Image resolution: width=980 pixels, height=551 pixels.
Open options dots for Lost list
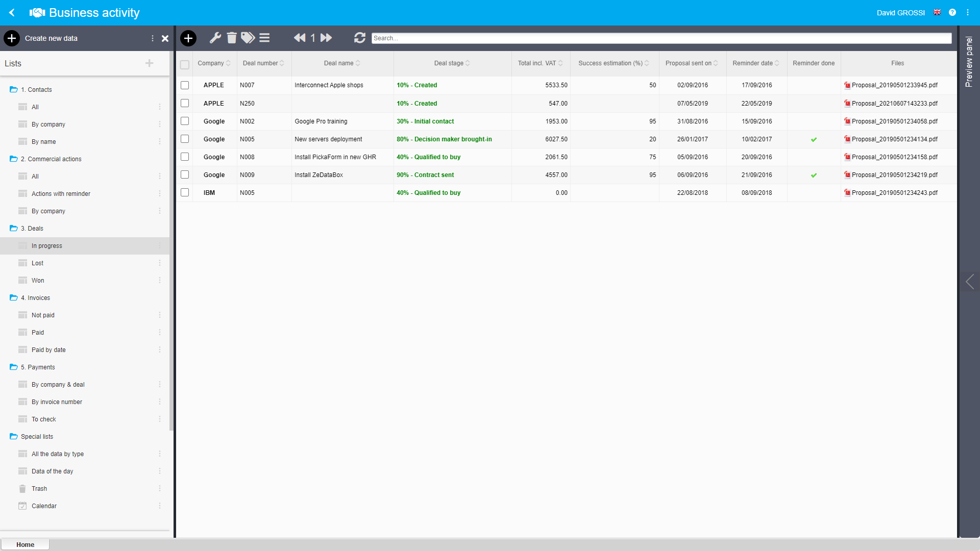(x=160, y=263)
